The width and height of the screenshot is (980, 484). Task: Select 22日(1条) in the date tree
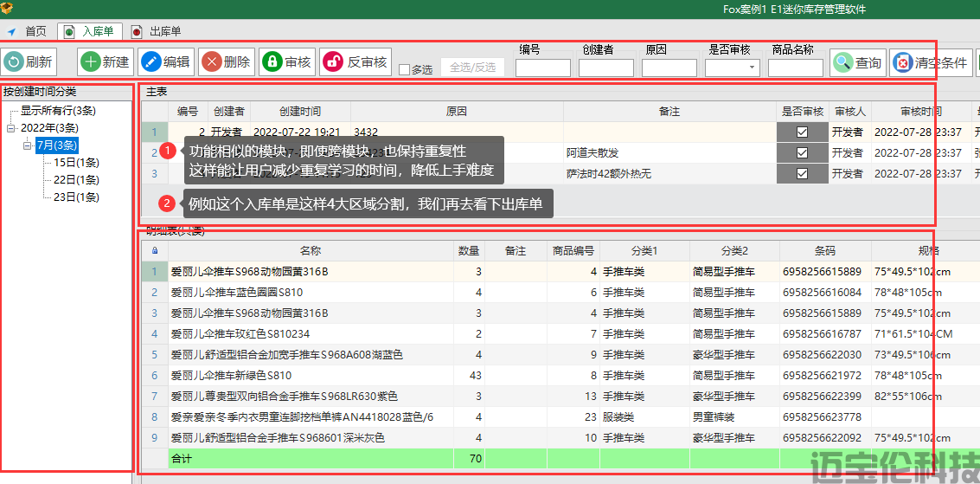76,180
